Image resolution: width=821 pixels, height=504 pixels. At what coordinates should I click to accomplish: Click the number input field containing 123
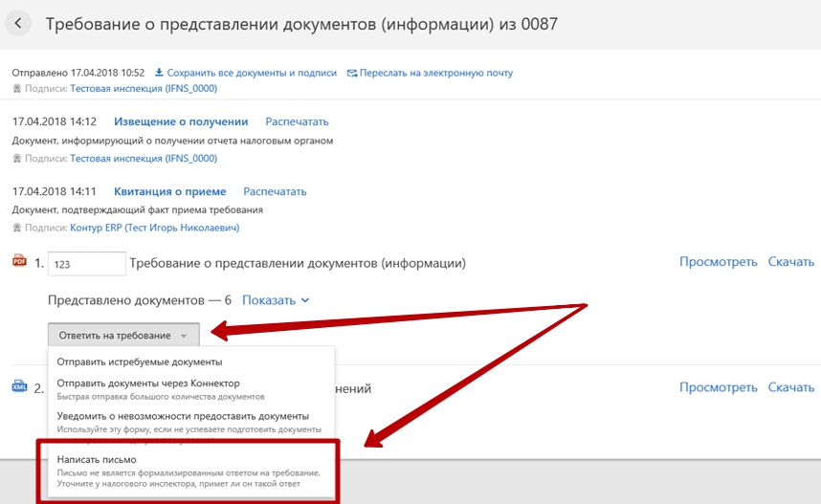(86, 264)
